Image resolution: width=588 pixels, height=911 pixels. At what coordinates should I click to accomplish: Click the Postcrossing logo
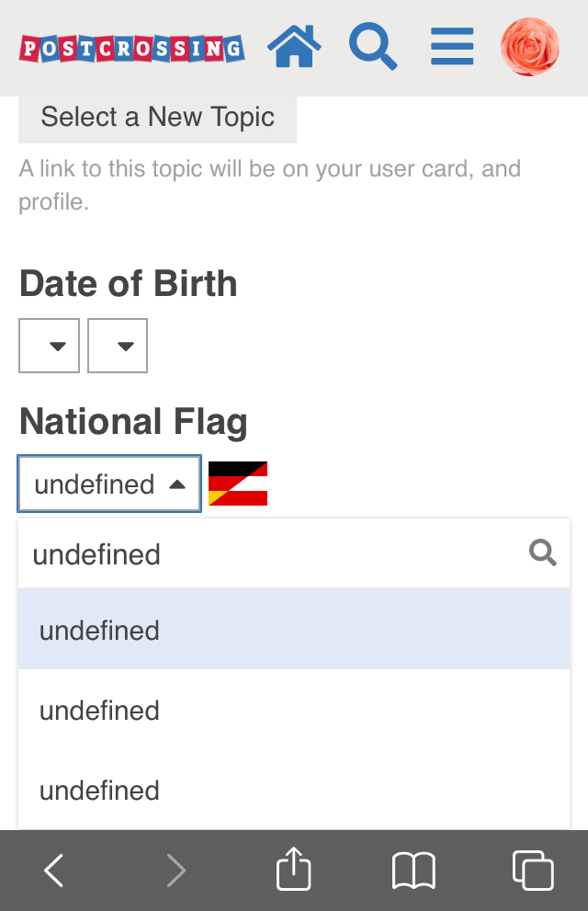[131, 49]
